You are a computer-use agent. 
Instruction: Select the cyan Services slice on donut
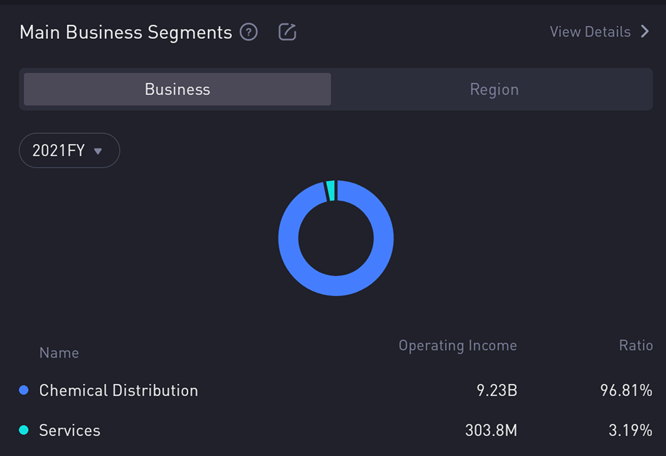coord(331,190)
